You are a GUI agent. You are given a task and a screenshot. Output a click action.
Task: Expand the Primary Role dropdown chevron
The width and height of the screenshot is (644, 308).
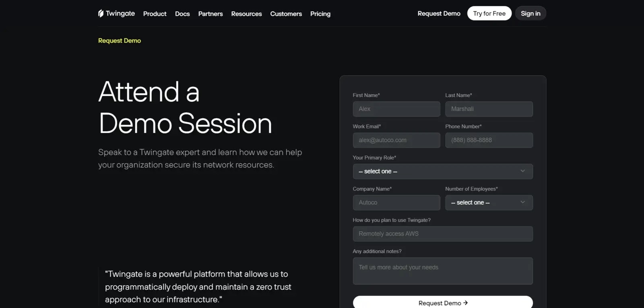pyautogui.click(x=522, y=171)
